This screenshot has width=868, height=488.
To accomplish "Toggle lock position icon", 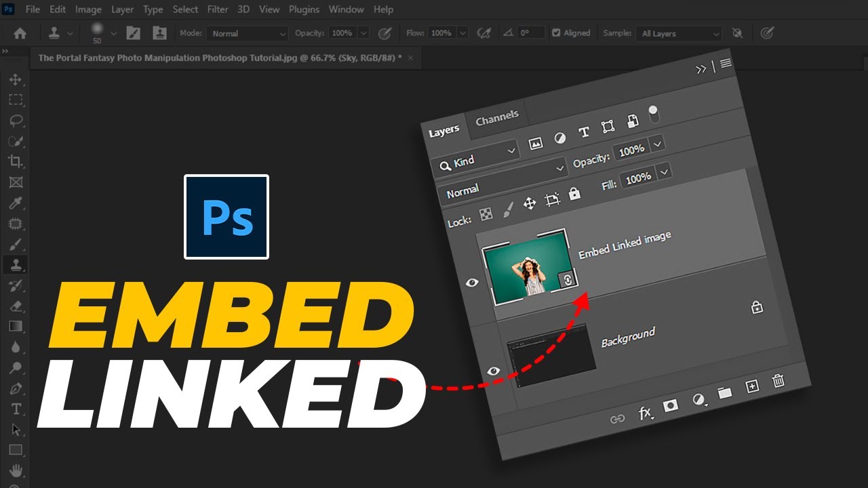I will [530, 204].
